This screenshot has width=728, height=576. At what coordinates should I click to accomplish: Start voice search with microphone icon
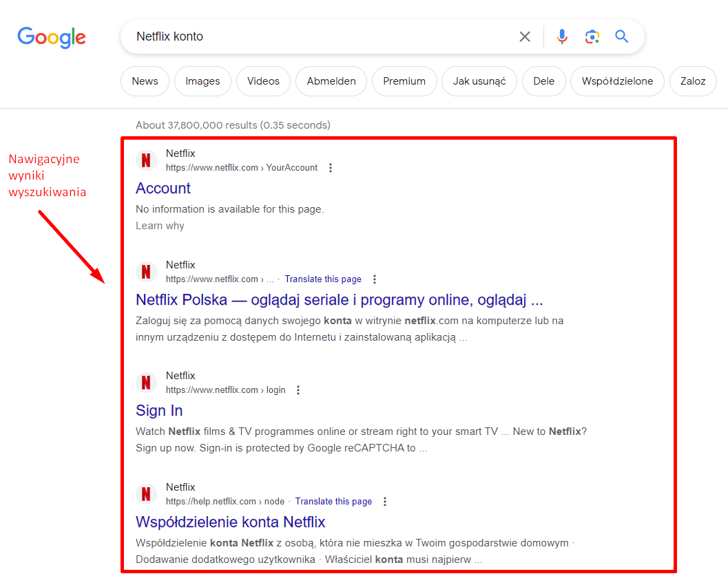click(562, 36)
